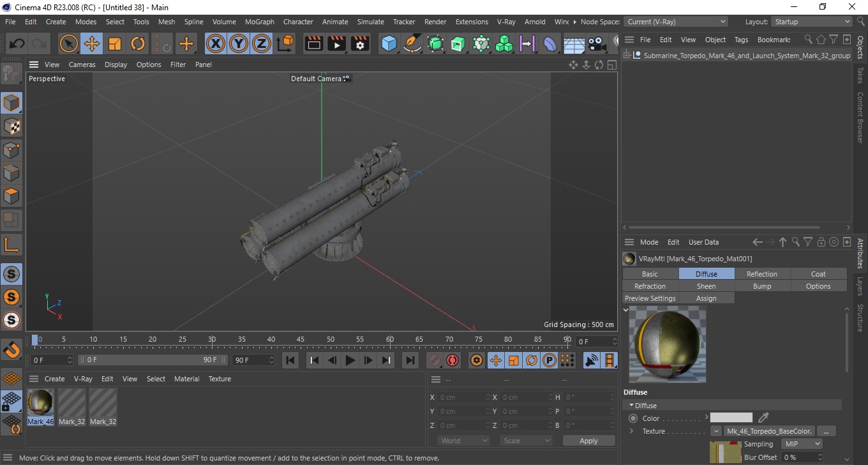Open the Layout Startup dropdown

tap(812, 22)
